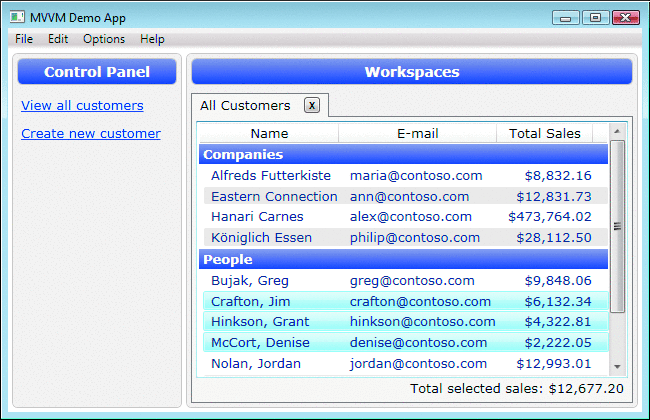Click the $12,993.01 sales value
The width and height of the screenshot is (650, 420).
point(553,364)
